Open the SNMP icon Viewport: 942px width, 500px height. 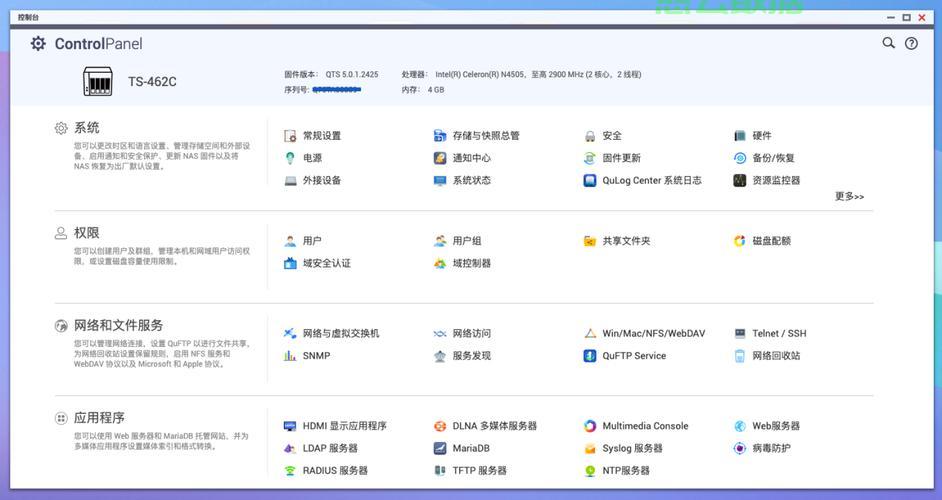click(290, 356)
